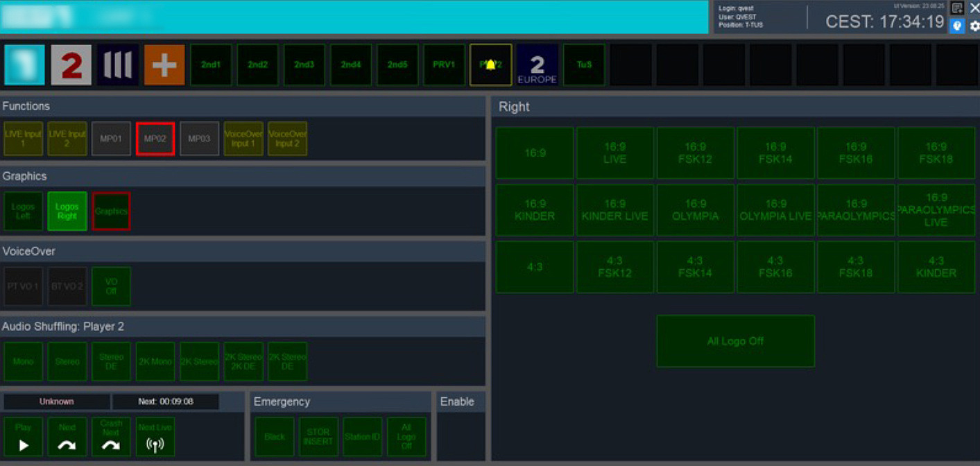
Task: Trigger the emergency Black button
Action: [275, 437]
